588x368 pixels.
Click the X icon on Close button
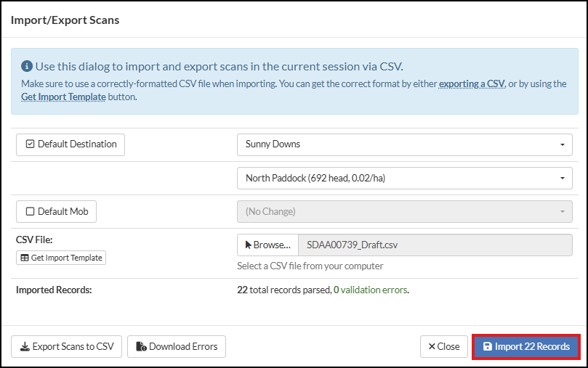point(432,347)
